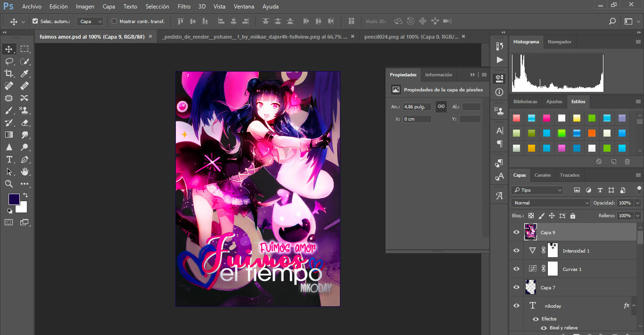644x335 pixels.
Task: Hide the Curvas 1 layer
Action: pyautogui.click(x=516, y=269)
